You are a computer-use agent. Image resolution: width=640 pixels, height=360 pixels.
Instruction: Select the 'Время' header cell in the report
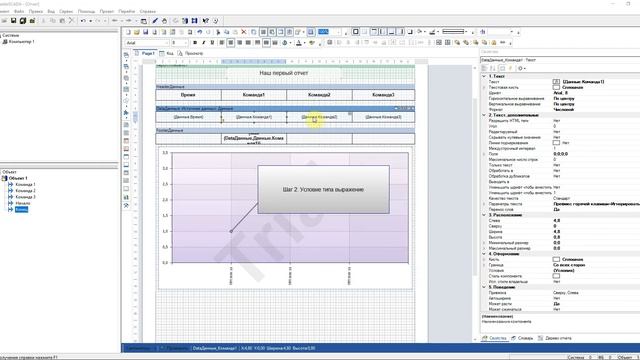tap(188, 95)
